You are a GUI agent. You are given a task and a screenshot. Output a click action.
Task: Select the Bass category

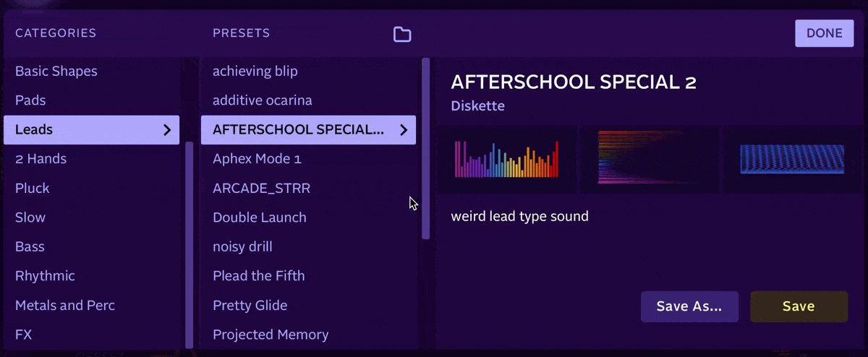[x=30, y=246]
